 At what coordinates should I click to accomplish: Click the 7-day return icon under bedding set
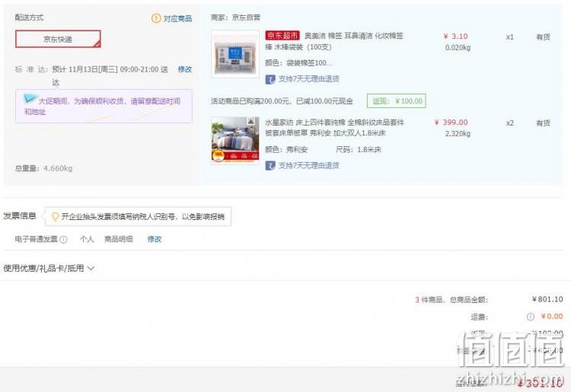click(x=270, y=166)
